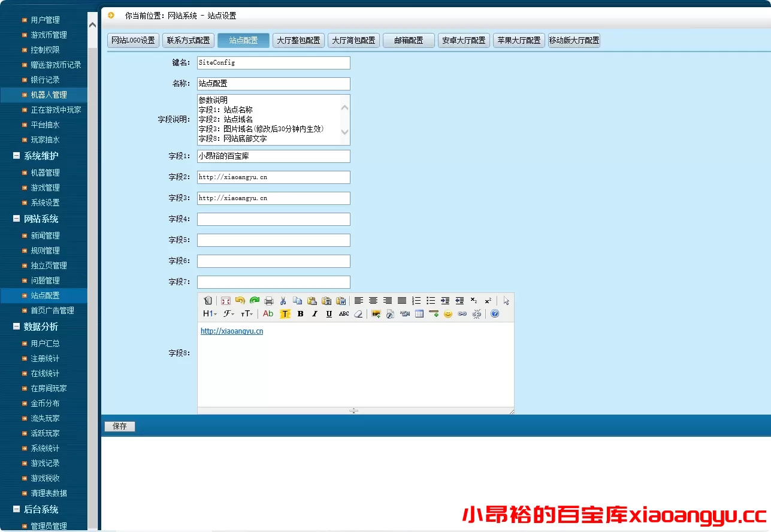Open the xiaoangyu.cn link in editor

pyautogui.click(x=232, y=331)
